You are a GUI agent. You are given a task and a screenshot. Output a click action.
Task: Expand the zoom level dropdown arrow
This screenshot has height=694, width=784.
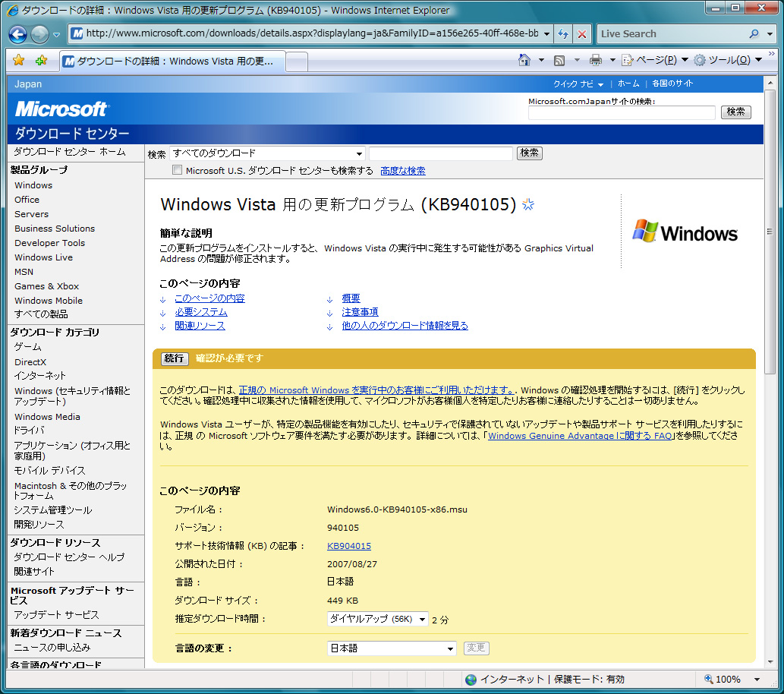(x=757, y=680)
